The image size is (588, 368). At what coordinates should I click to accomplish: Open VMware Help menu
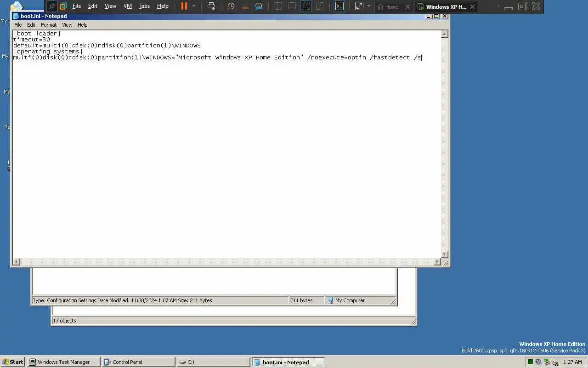click(163, 6)
